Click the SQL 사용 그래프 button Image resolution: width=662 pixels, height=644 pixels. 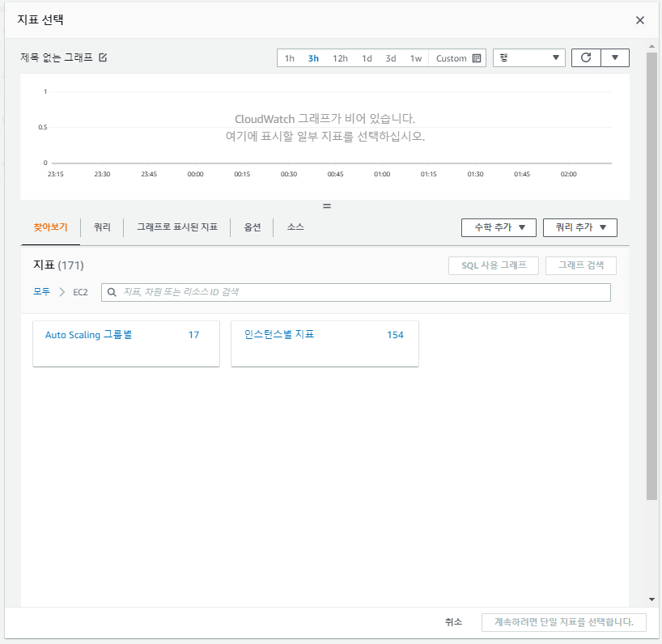(494, 266)
